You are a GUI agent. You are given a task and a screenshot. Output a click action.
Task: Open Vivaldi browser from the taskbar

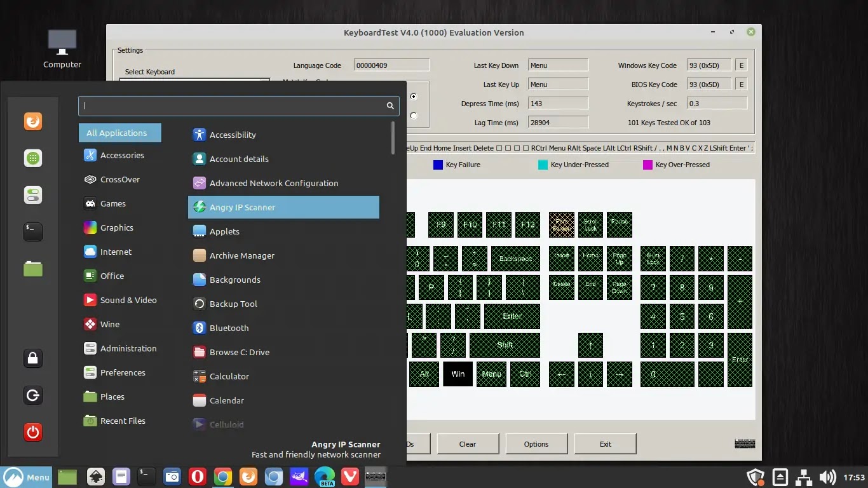pyautogui.click(x=350, y=476)
